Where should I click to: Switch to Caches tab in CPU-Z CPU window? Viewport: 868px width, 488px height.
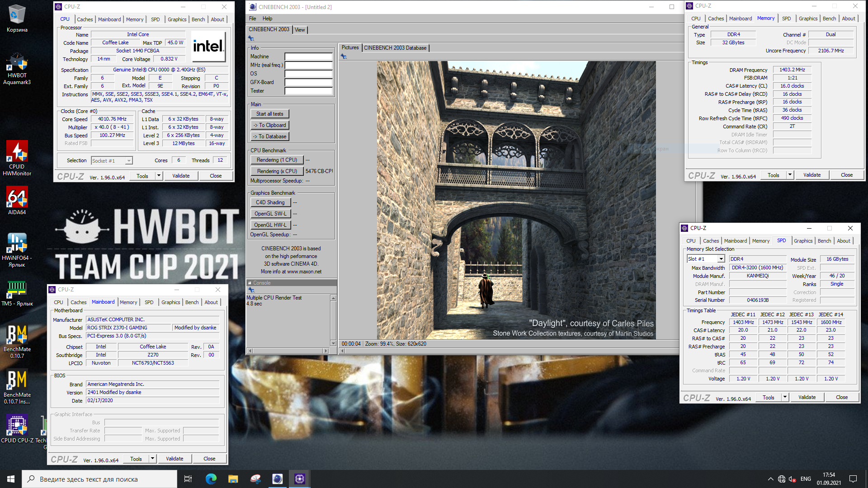click(x=85, y=19)
